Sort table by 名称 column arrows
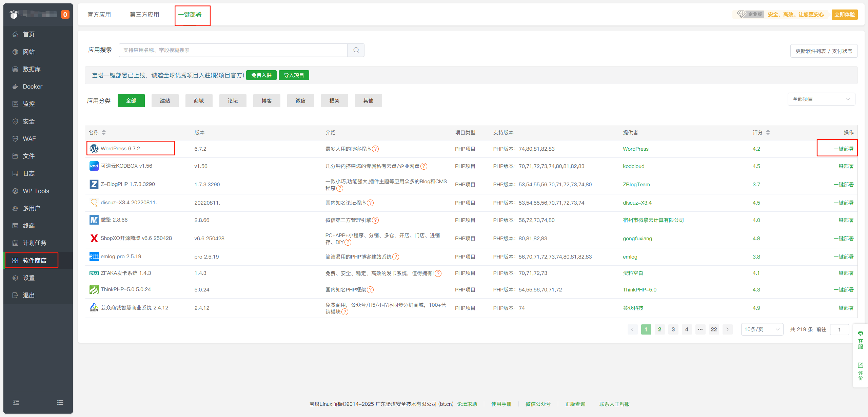The image size is (868, 417). (104, 132)
